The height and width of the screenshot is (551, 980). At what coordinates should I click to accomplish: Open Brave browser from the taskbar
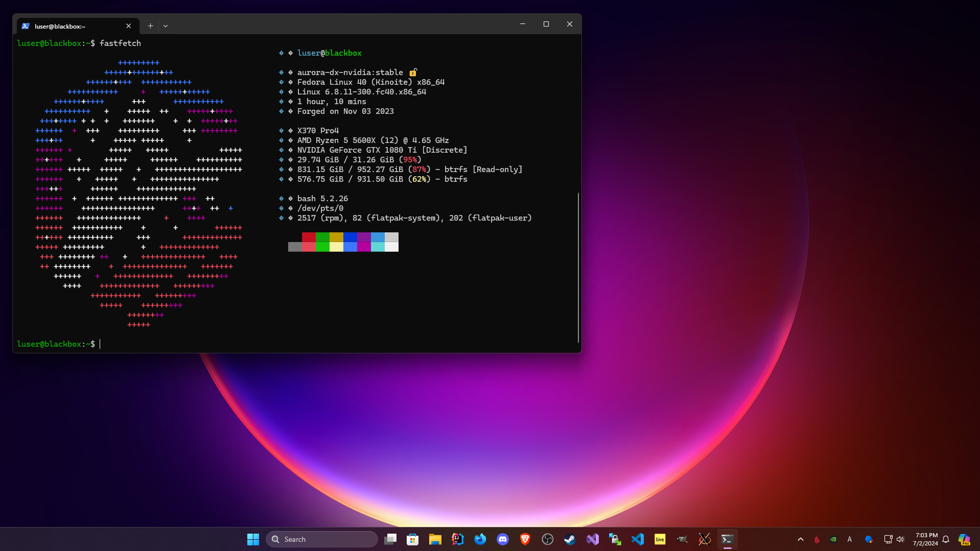(525, 539)
